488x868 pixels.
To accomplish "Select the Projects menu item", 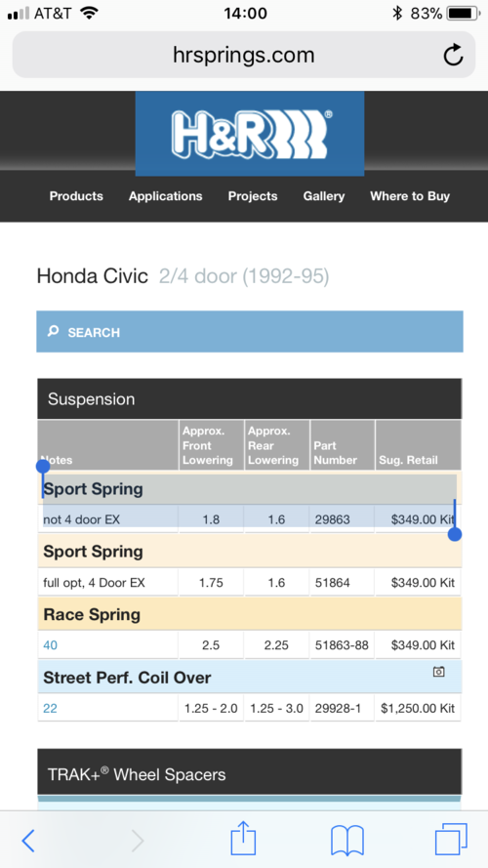I will point(253,196).
